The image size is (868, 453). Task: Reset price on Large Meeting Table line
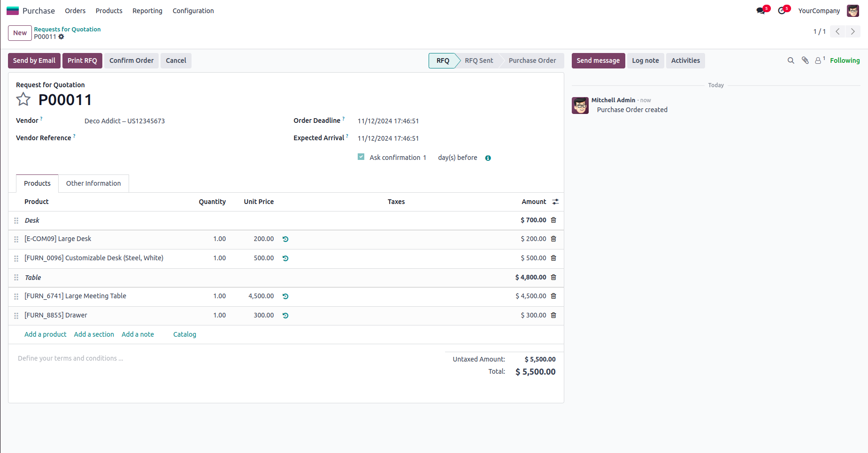click(x=285, y=296)
